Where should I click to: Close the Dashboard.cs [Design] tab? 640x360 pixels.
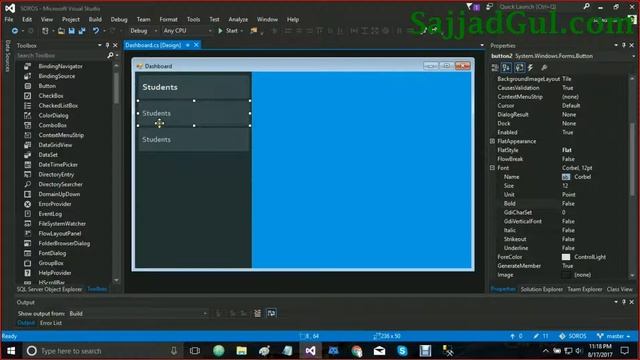click(x=196, y=45)
